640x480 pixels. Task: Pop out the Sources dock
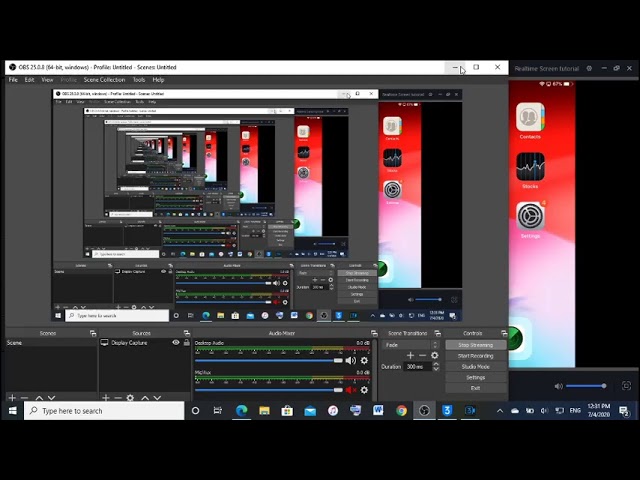[x=187, y=333]
